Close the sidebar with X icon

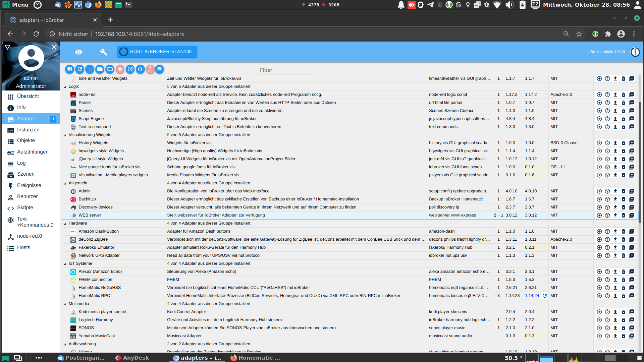pyautogui.click(x=54, y=47)
